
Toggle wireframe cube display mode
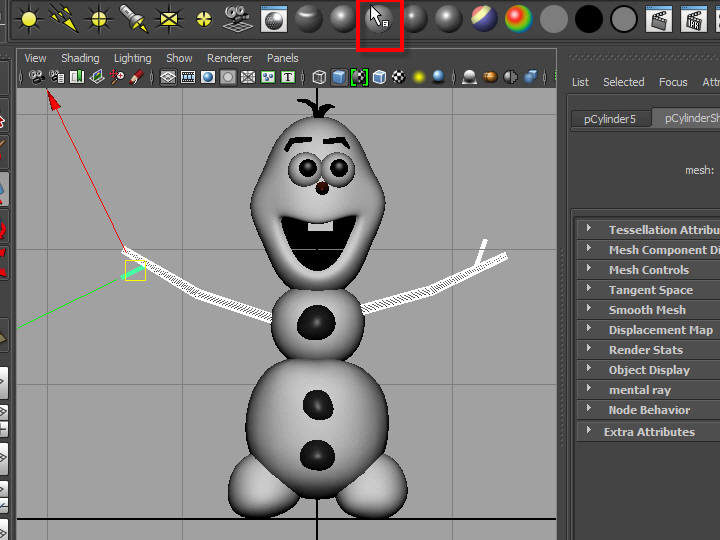319,77
